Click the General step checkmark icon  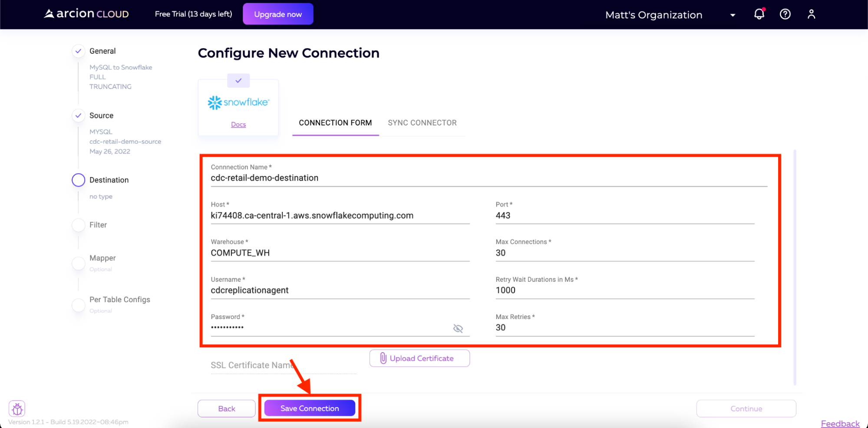[78, 51]
